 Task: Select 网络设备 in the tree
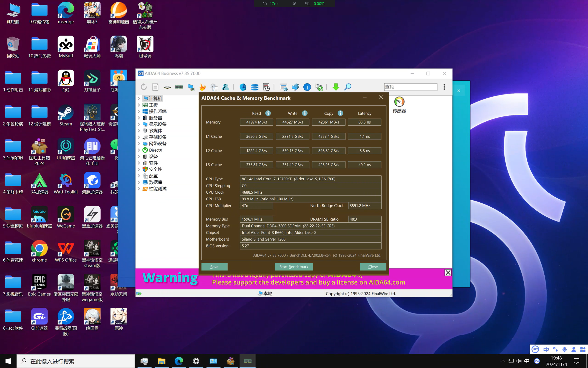coord(157,144)
